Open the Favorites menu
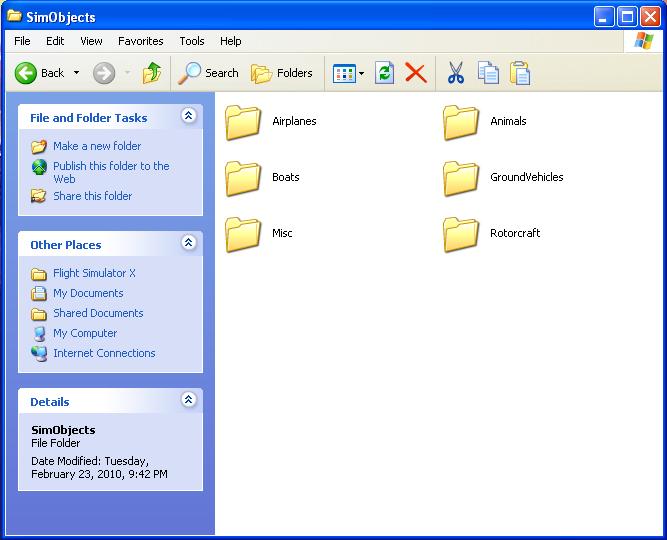This screenshot has width=667, height=540. 141,41
